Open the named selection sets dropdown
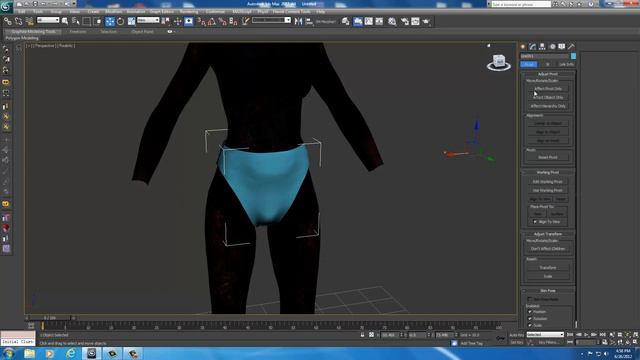The width and height of the screenshot is (640, 360). 271,20
